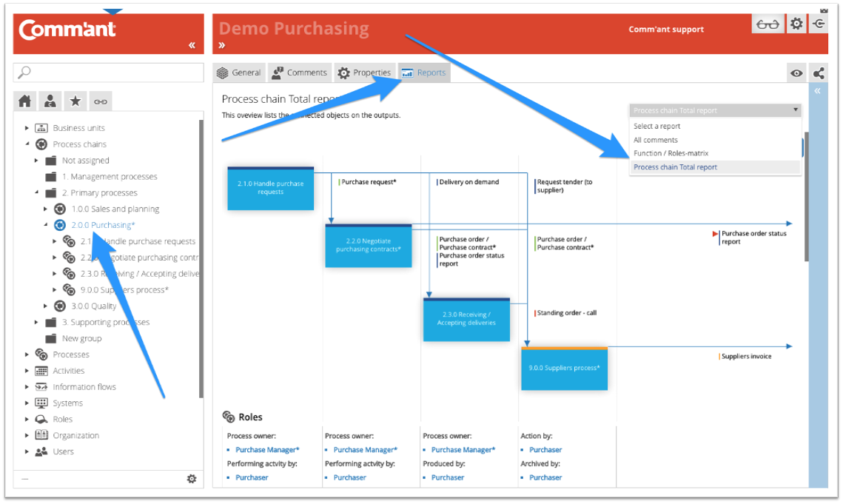Image resolution: width=843 pixels, height=504 pixels.
Task: Open Purchase Manager link in first column
Action: pyautogui.click(x=267, y=450)
